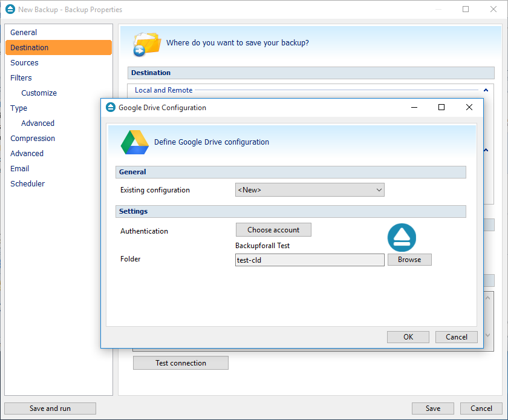Collapse the second section chevron behind dialog
This screenshot has height=420, width=508.
pyautogui.click(x=486, y=150)
